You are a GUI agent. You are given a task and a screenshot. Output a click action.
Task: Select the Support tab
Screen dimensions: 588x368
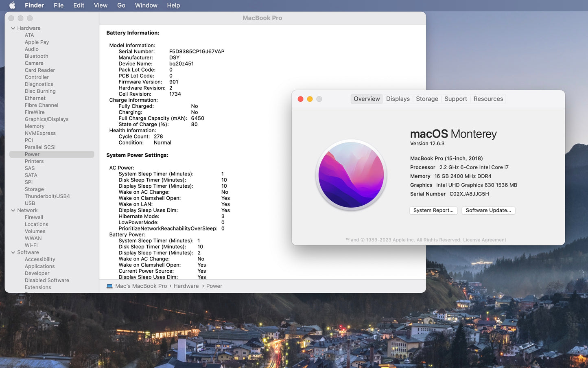tap(455, 99)
